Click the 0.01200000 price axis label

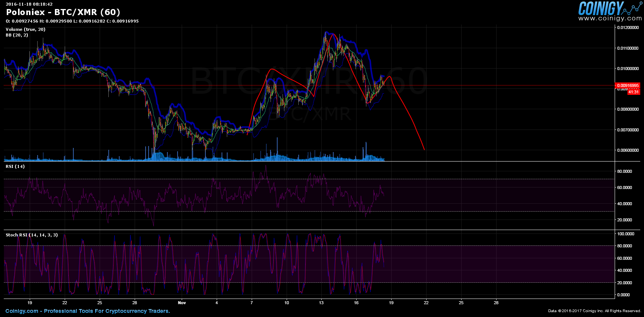(627, 27)
